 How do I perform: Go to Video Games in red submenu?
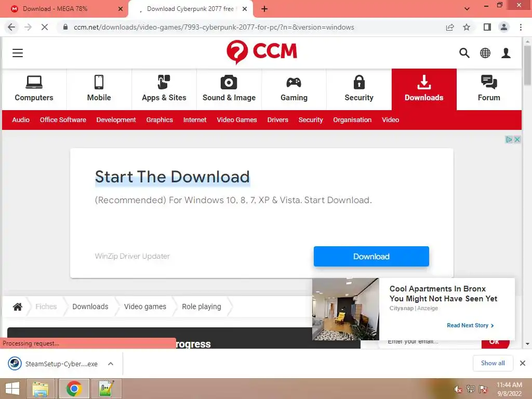[237, 120]
